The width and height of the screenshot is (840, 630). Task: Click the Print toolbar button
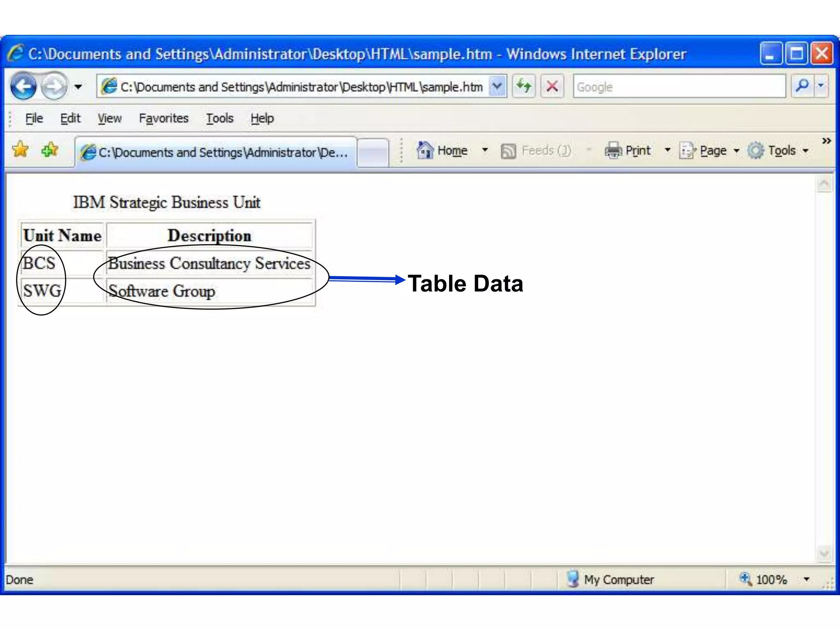[628, 151]
